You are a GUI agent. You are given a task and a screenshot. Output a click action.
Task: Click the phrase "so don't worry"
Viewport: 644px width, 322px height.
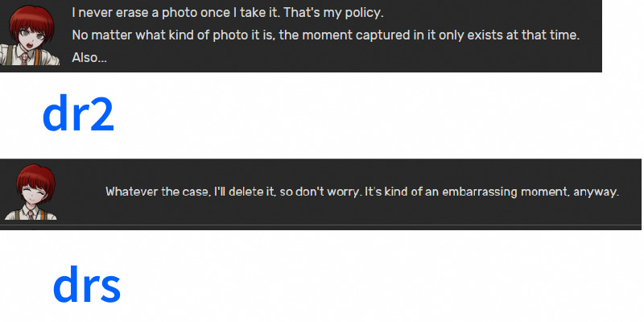coord(320,192)
